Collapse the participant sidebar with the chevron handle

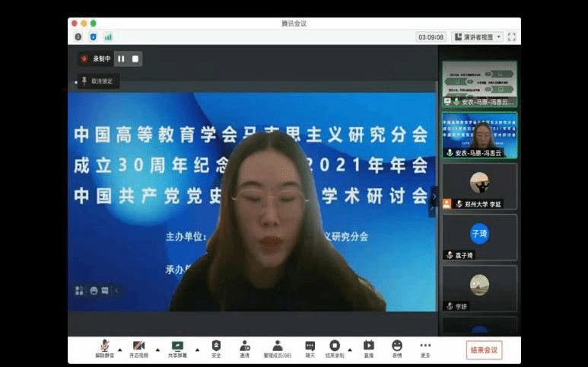434,196
